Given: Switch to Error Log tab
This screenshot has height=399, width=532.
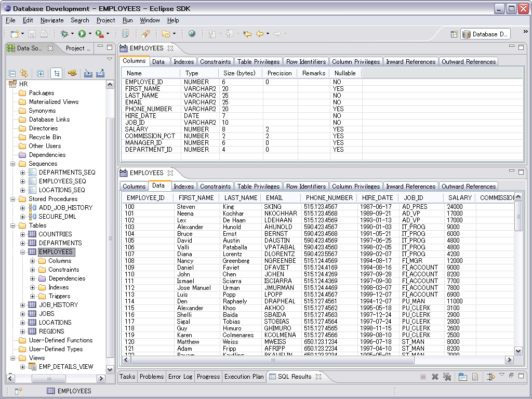Looking at the screenshot, I should [180, 377].
